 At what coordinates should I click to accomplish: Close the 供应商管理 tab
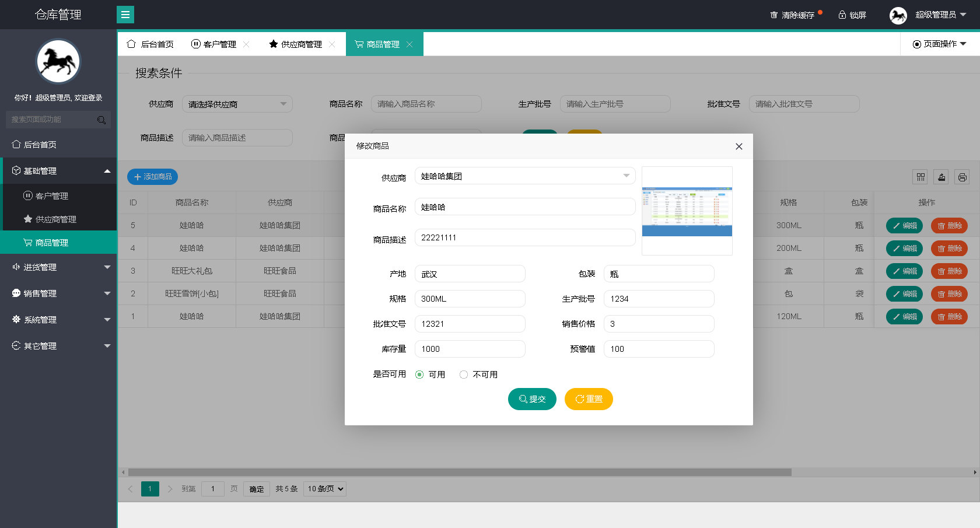pyautogui.click(x=332, y=44)
